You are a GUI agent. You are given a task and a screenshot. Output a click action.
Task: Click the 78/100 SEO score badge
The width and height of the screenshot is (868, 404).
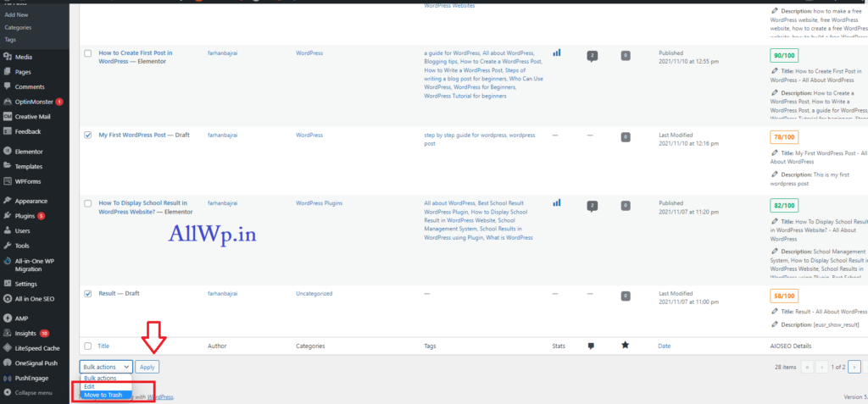pyautogui.click(x=784, y=137)
